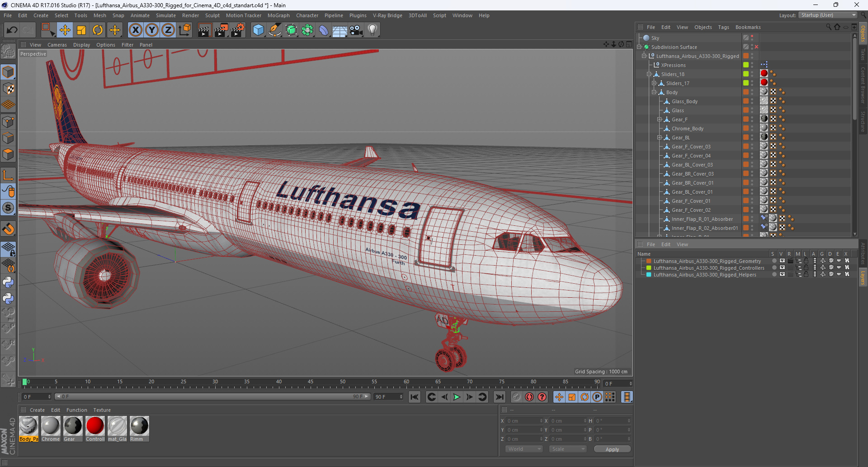This screenshot has width=868, height=467.
Task: Expand the Sliders_17 node
Action: point(654,83)
